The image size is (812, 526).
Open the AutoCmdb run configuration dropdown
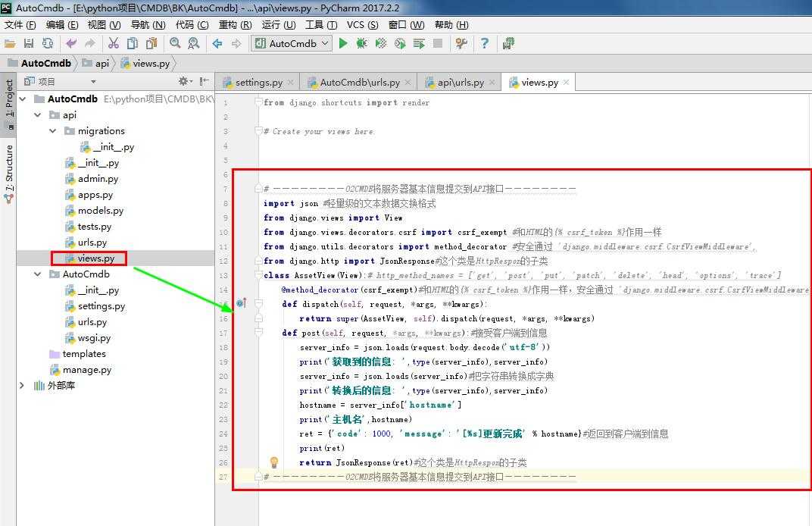[292, 43]
